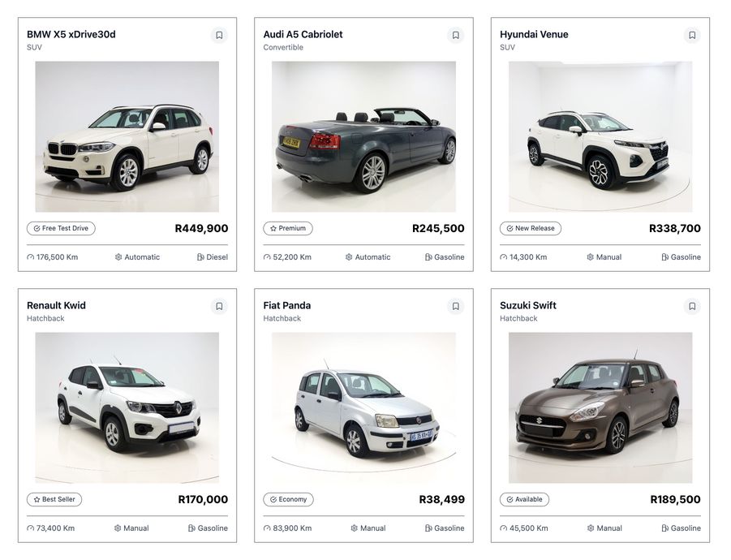Click the Manual transmission icon on Fiat Panda

[355, 528]
